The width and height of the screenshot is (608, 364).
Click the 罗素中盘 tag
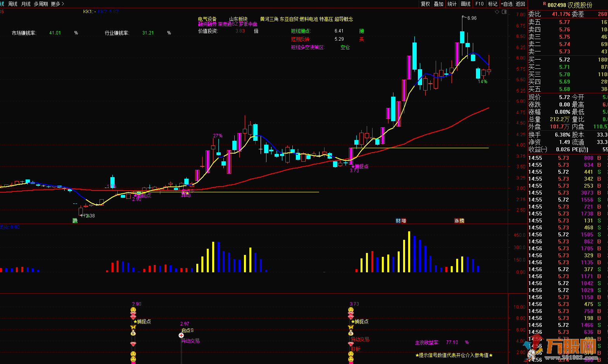pyautogui.click(x=248, y=24)
